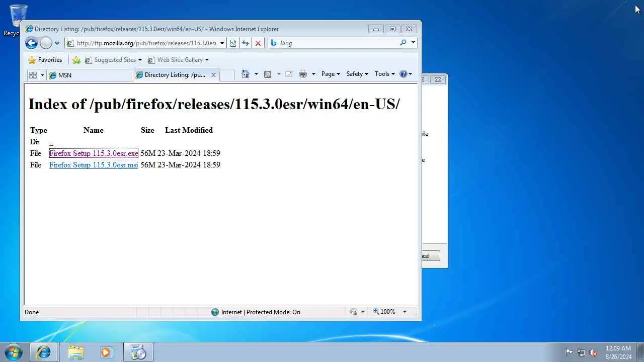Click the Cancel button in background dialog
This screenshot has height=362, width=644.
point(431,256)
